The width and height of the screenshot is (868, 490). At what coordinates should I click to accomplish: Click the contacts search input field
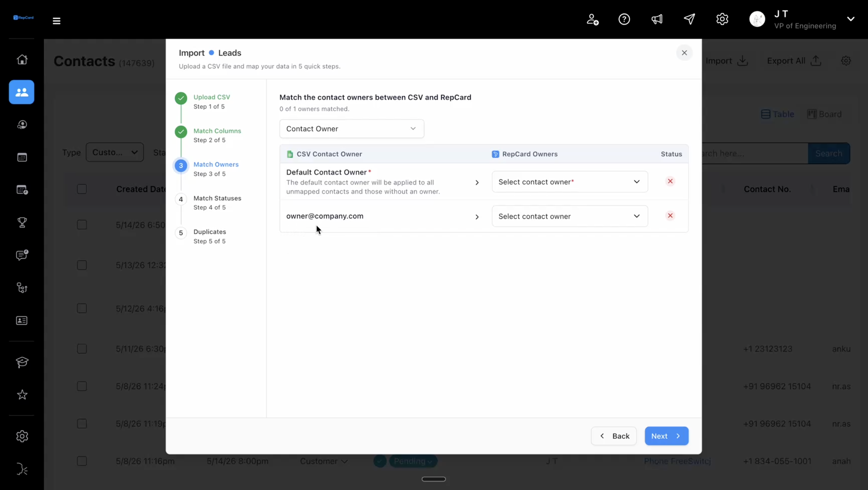[755, 154]
